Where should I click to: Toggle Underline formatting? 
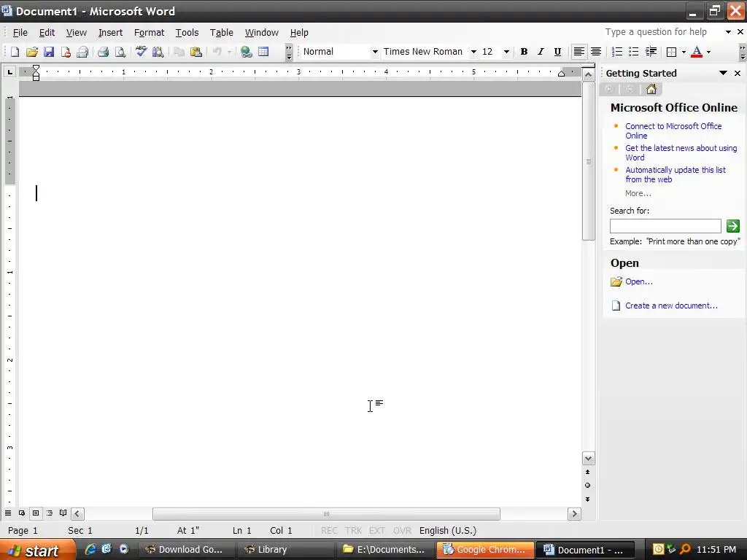click(557, 52)
